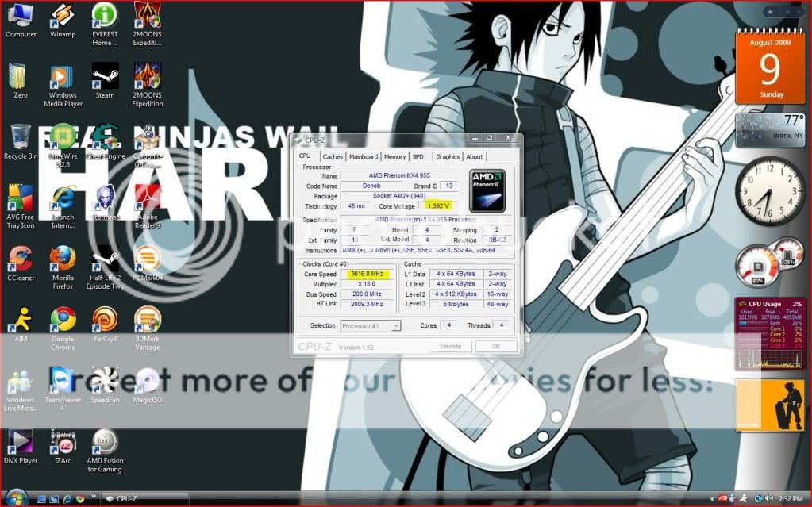Click the HT Link value 2009.3 MHz
This screenshot has width=812, height=507.
point(367,304)
